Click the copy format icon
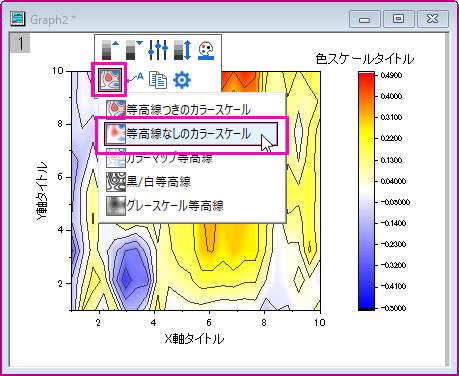 pos(158,80)
